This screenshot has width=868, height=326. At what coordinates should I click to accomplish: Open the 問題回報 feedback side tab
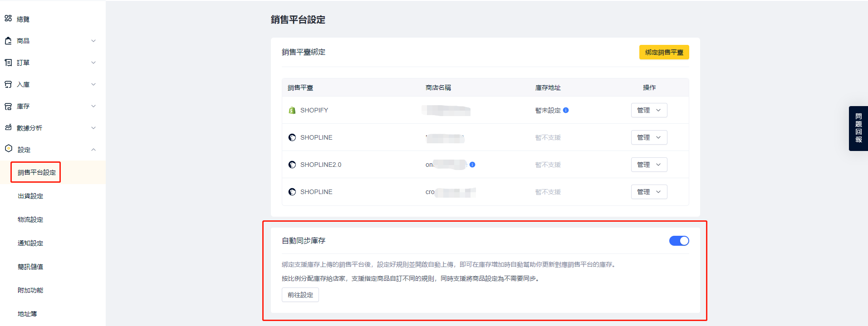858,128
